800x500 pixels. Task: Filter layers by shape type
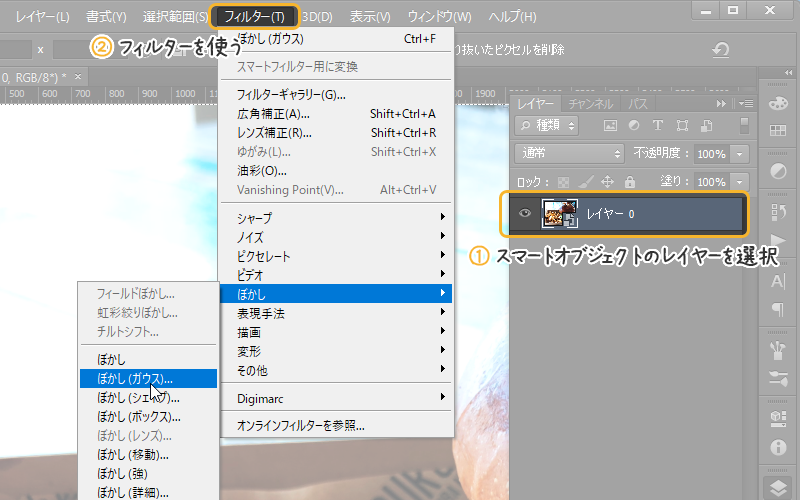click(x=682, y=126)
